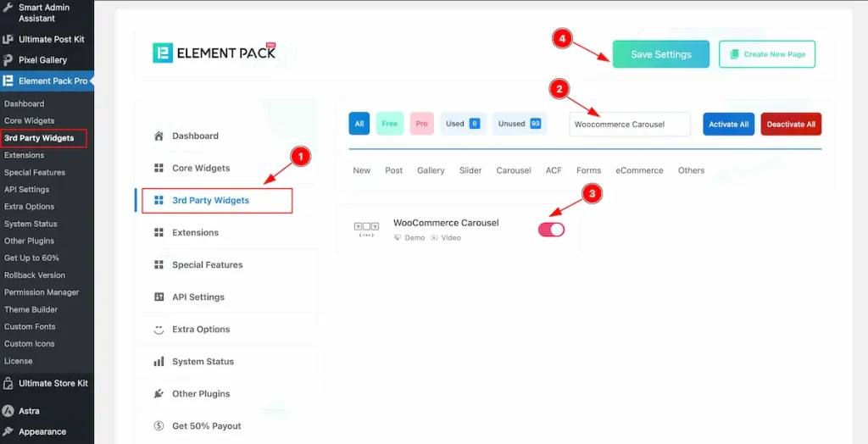Open the Others category tab
Image resolution: width=868 pixels, height=444 pixels.
[691, 170]
